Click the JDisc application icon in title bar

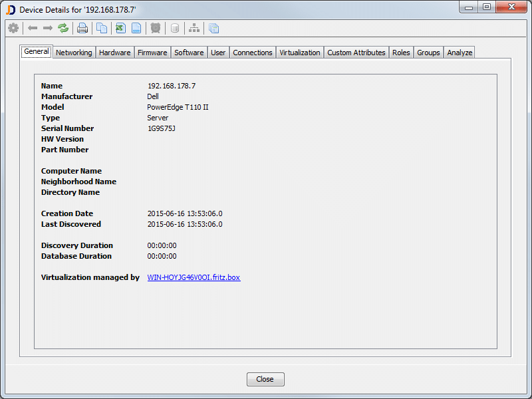click(x=9, y=7)
